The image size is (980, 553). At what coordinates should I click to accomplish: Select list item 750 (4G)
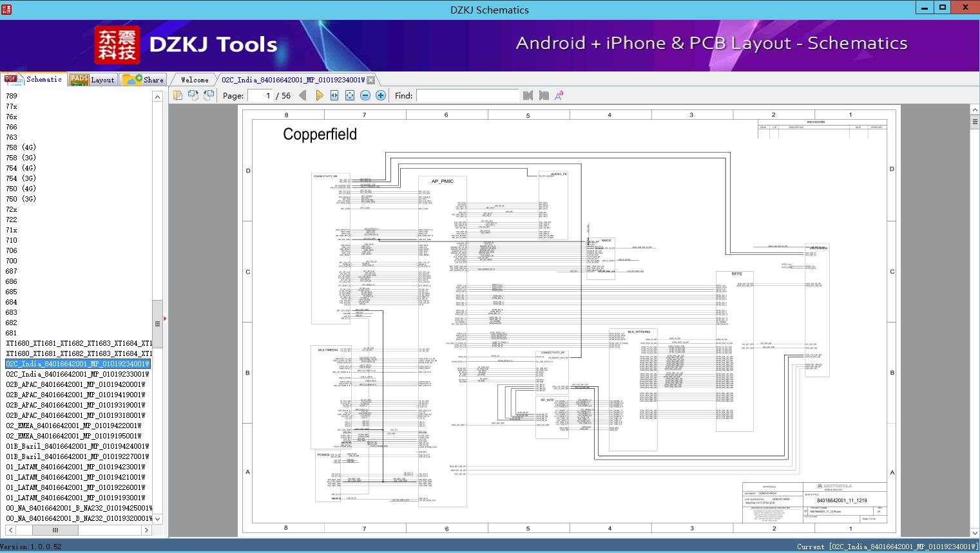pyautogui.click(x=21, y=189)
